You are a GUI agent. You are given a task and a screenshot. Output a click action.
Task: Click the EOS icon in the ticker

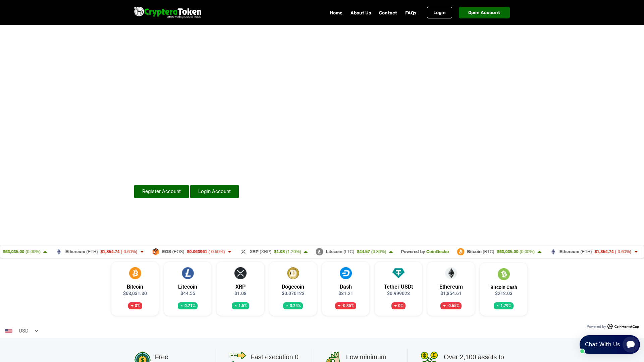point(156,252)
